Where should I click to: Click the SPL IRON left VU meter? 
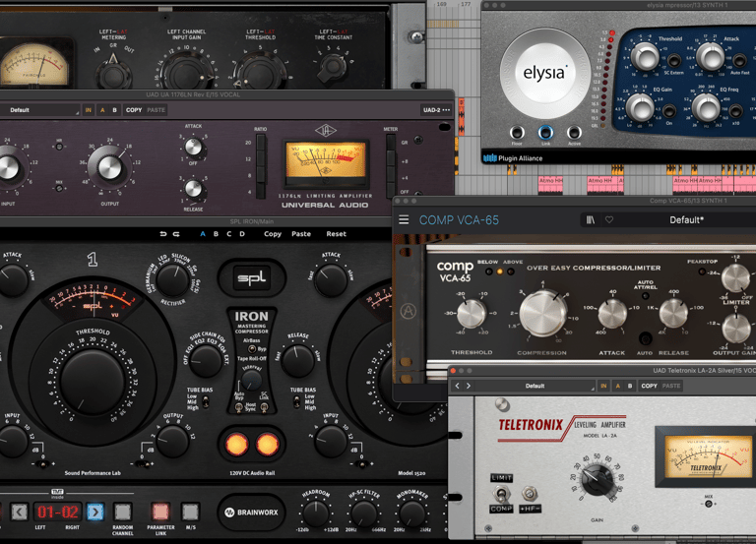(x=92, y=299)
